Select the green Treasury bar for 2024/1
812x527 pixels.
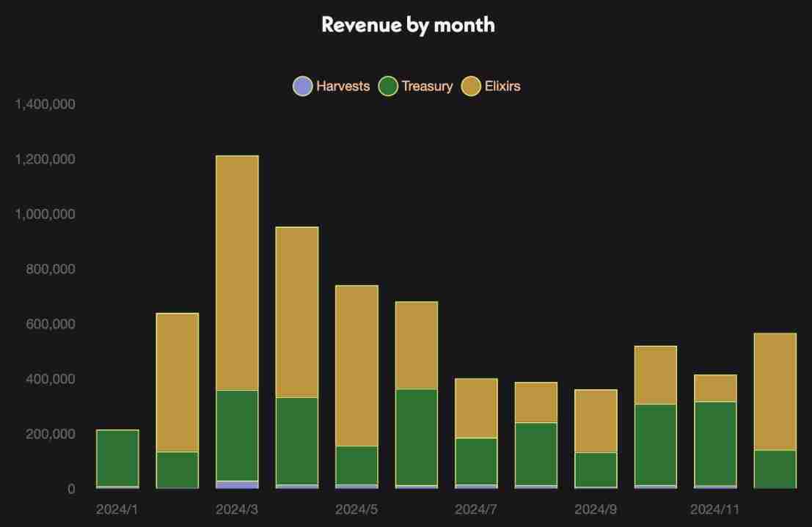117,458
